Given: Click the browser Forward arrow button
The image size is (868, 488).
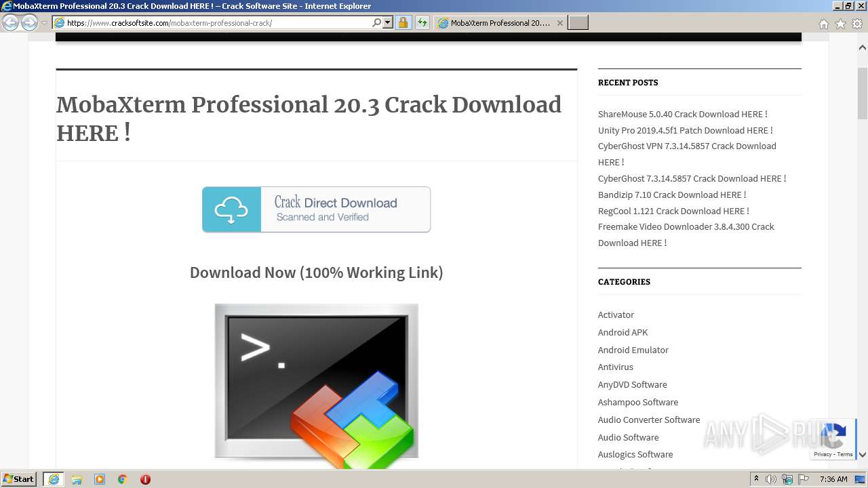Looking at the screenshot, I should pyautogui.click(x=29, y=23).
